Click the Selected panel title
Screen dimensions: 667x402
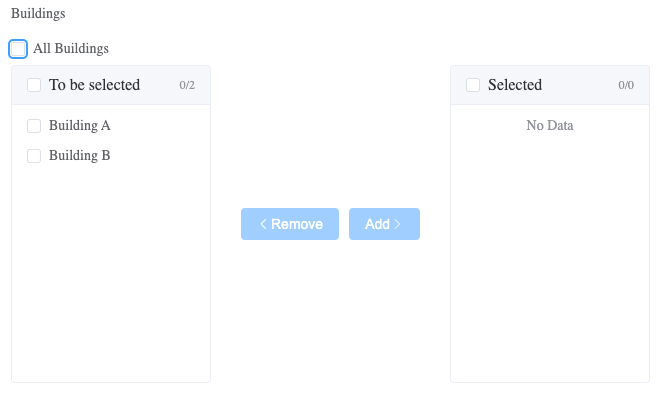coord(515,85)
